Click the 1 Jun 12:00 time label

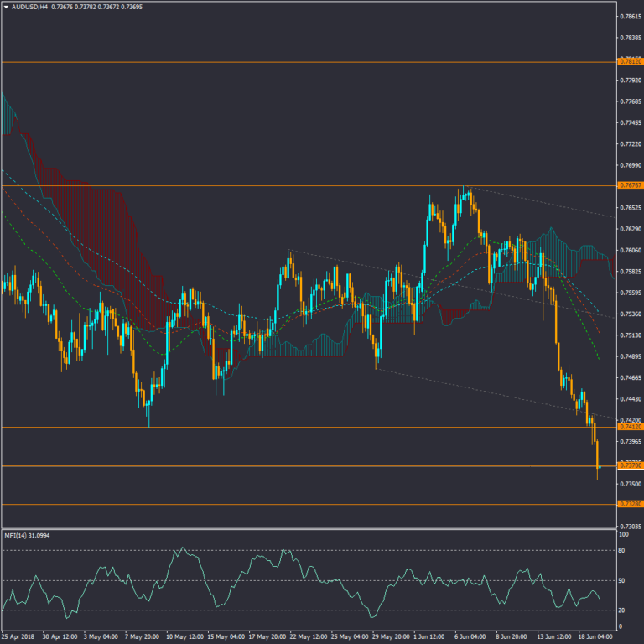pos(429,637)
